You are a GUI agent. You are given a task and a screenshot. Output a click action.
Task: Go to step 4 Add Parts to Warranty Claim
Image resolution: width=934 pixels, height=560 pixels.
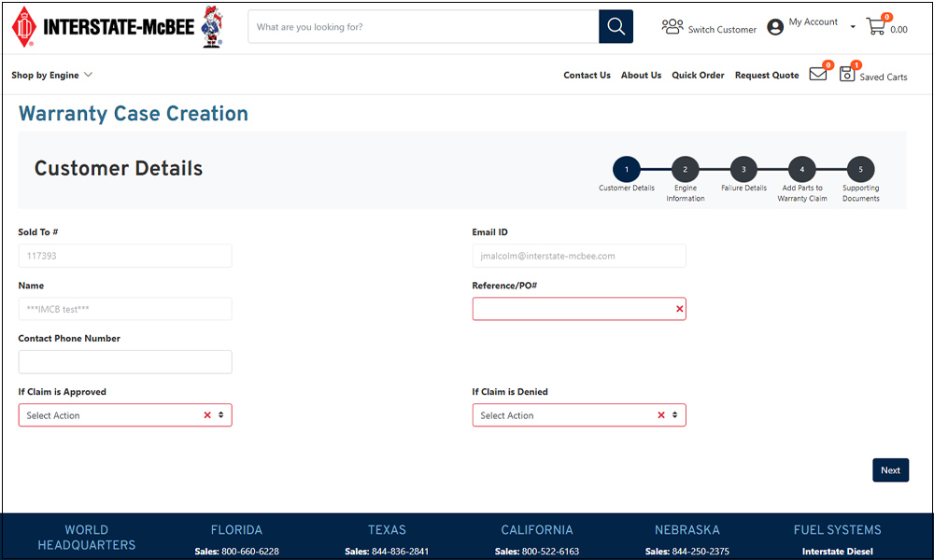tap(801, 170)
